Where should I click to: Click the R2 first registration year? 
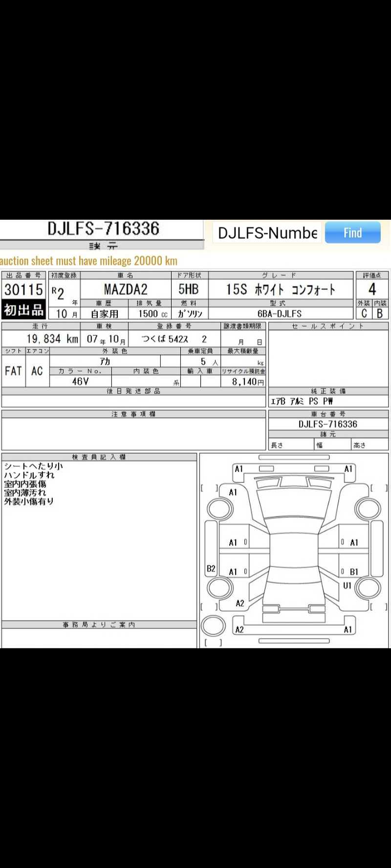[x=58, y=293]
